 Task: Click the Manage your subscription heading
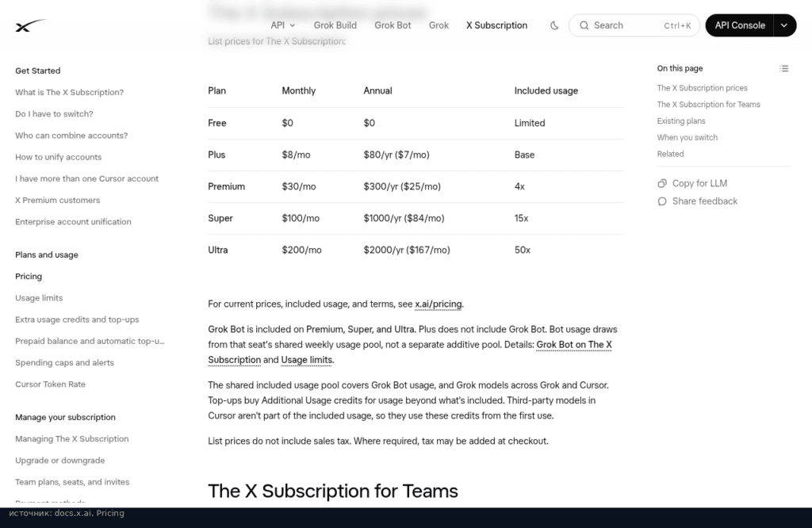[65, 417]
